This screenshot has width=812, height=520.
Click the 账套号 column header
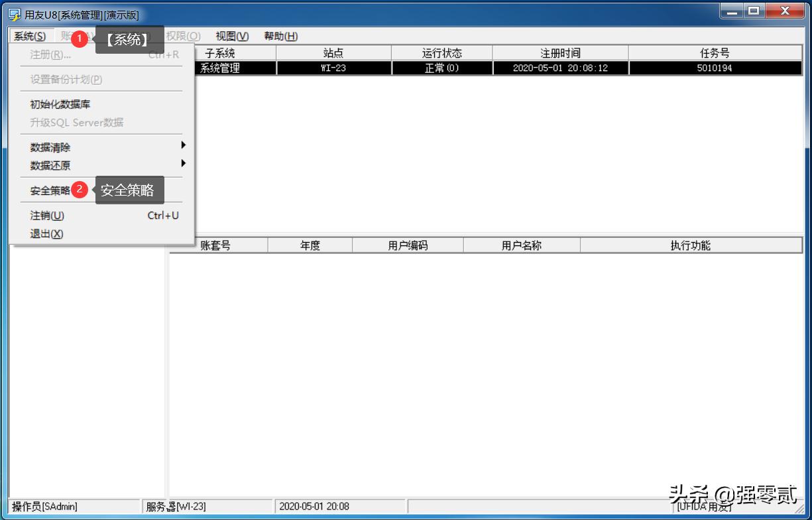pos(218,244)
